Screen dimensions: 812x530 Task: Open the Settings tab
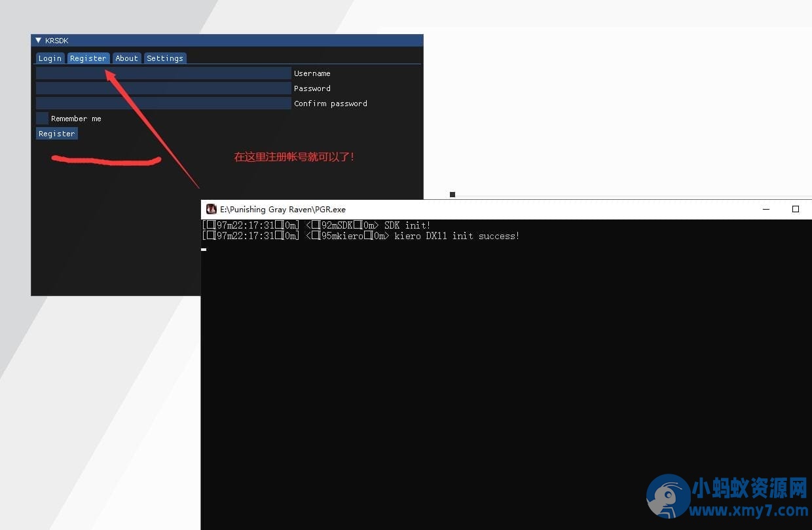point(165,58)
